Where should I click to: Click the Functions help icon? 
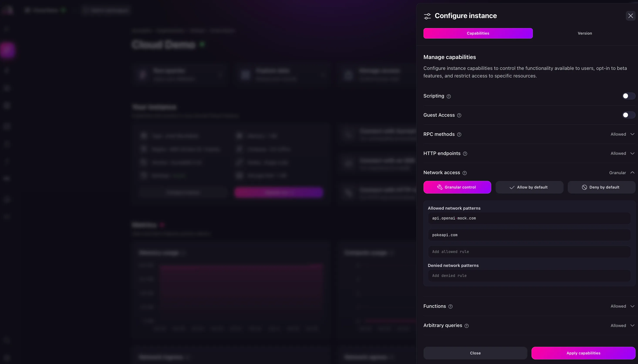[x=451, y=307]
